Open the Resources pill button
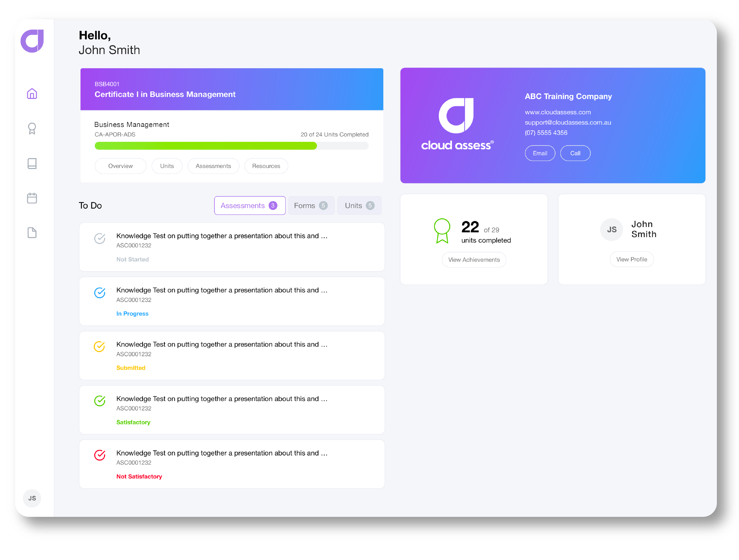739x560 pixels. click(266, 166)
